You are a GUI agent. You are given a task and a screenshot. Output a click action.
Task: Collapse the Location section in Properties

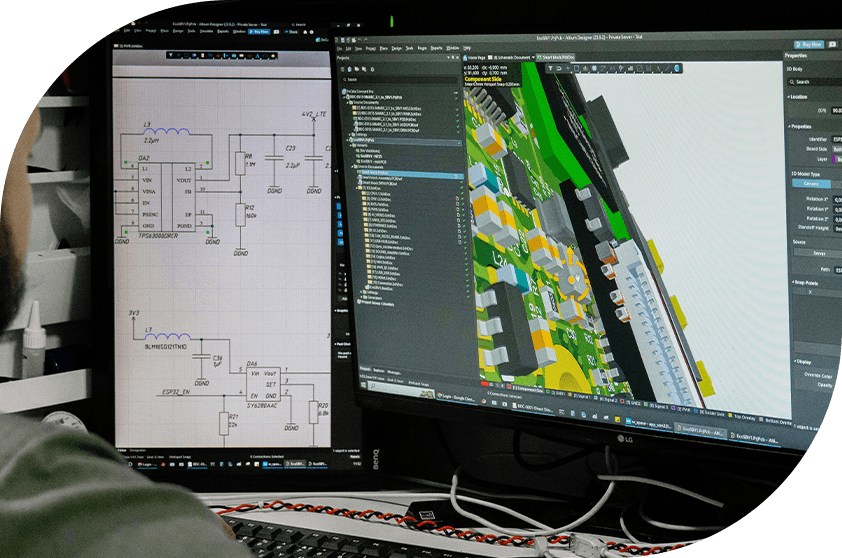[789, 97]
